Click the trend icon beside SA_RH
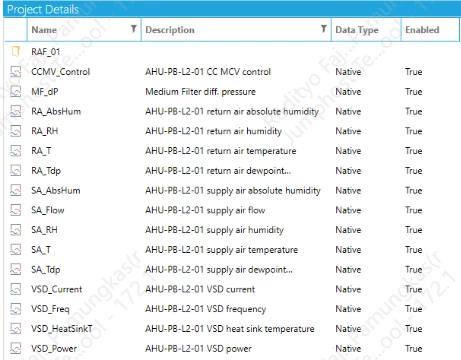This screenshot has height=360, width=461. click(x=16, y=230)
